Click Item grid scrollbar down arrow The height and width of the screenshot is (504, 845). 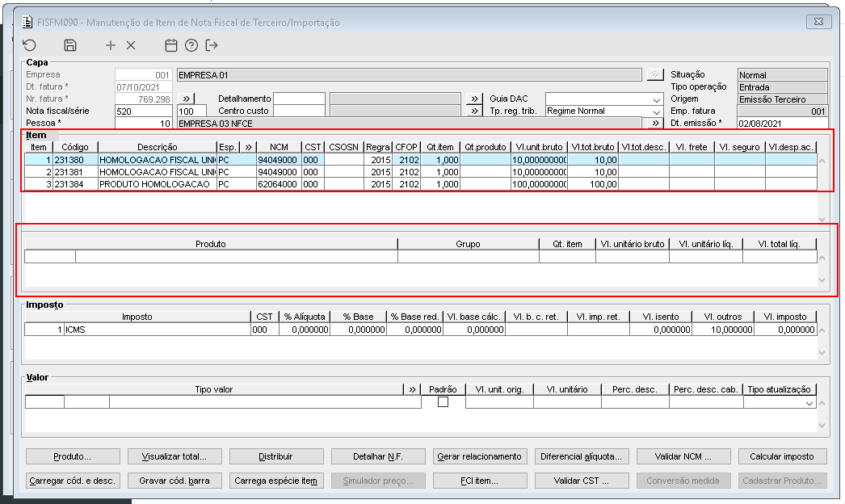pos(822,219)
